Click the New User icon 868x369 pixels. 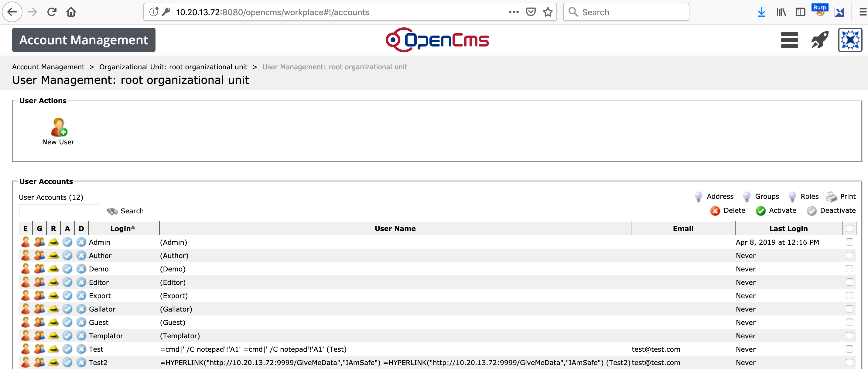59,127
